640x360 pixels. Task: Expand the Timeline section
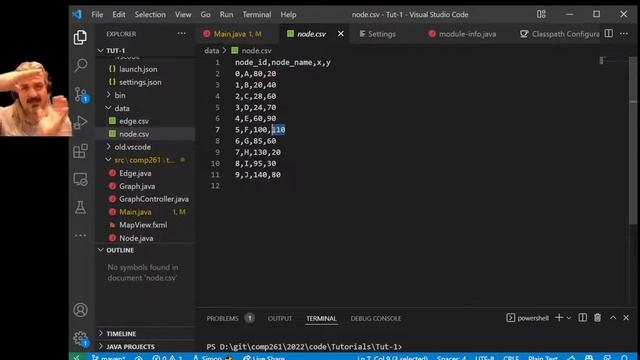tap(145, 333)
